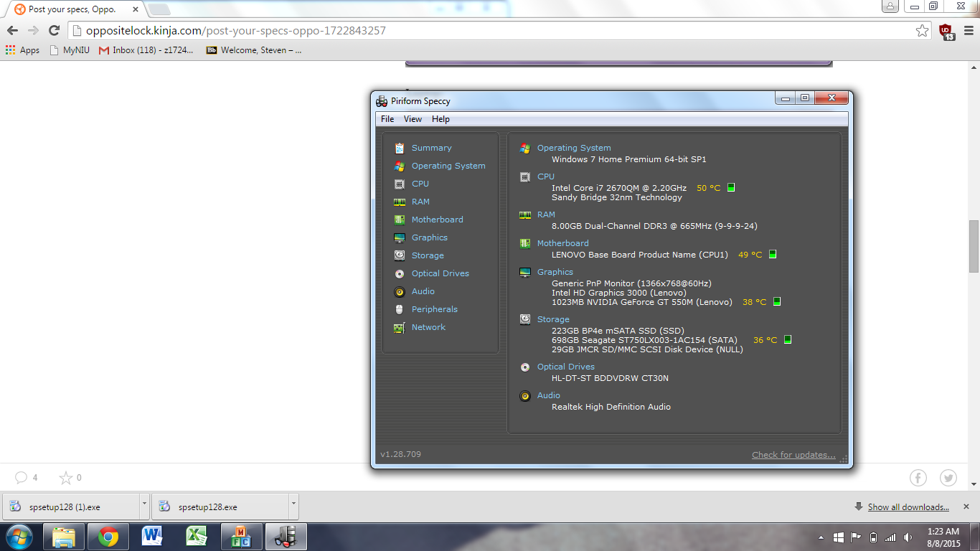The height and width of the screenshot is (551, 980).
Task: Open the View menu in Speccy
Action: tap(413, 119)
